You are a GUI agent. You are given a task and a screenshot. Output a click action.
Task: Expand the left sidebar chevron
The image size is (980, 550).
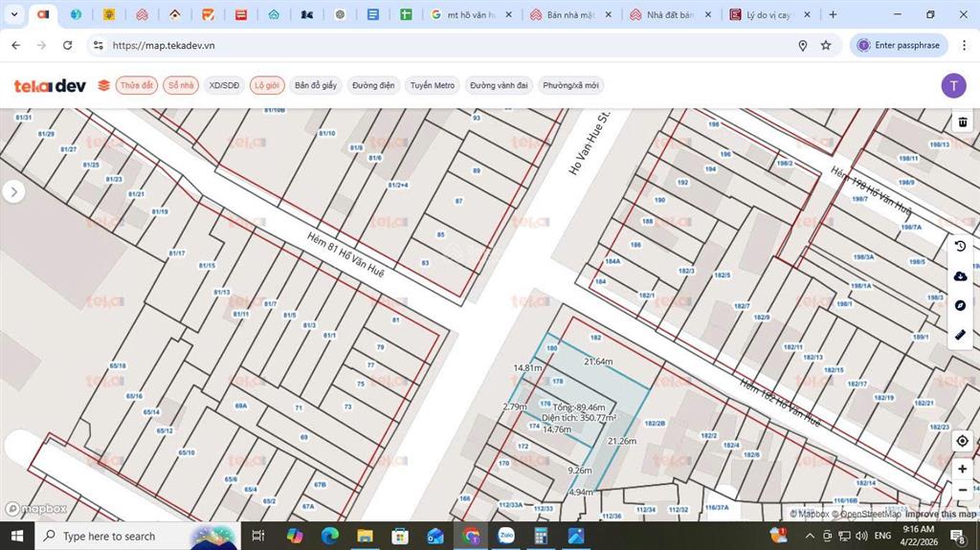tap(13, 192)
